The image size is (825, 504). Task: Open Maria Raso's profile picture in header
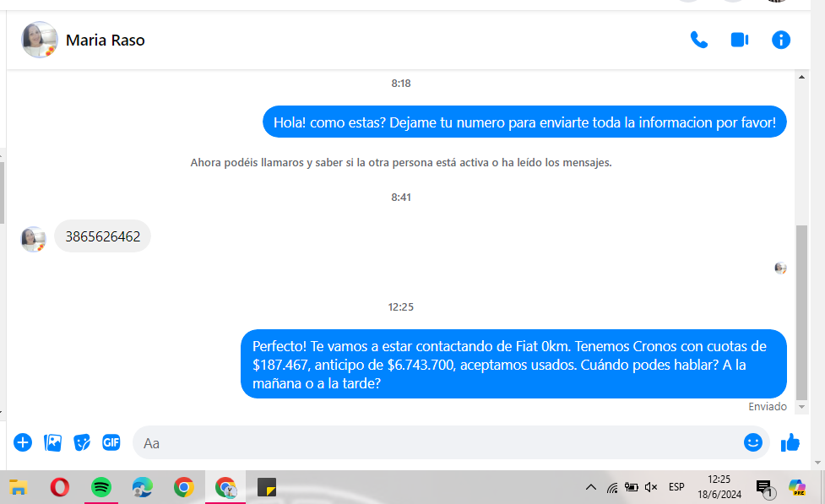[x=40, y=40]
